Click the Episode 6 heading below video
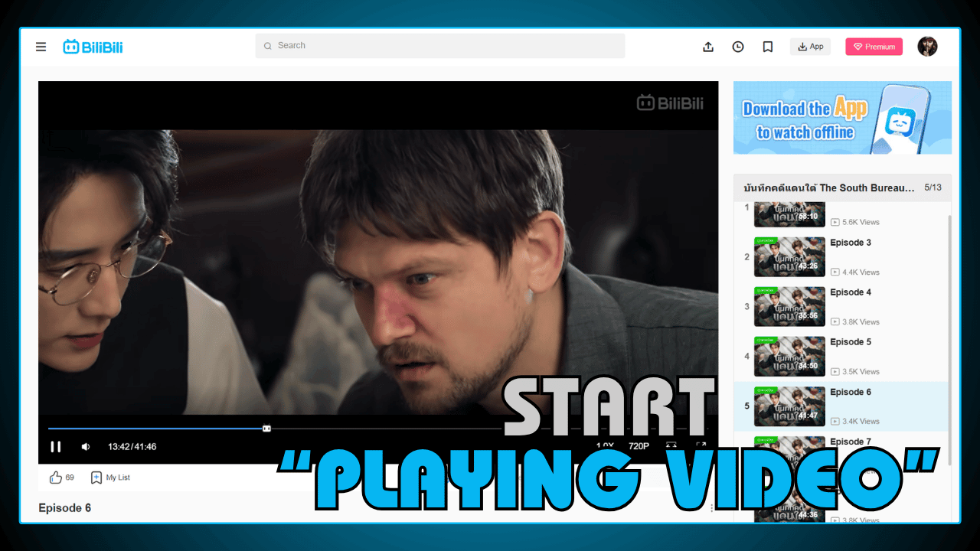The image size is (980, 551). (65, 508)
